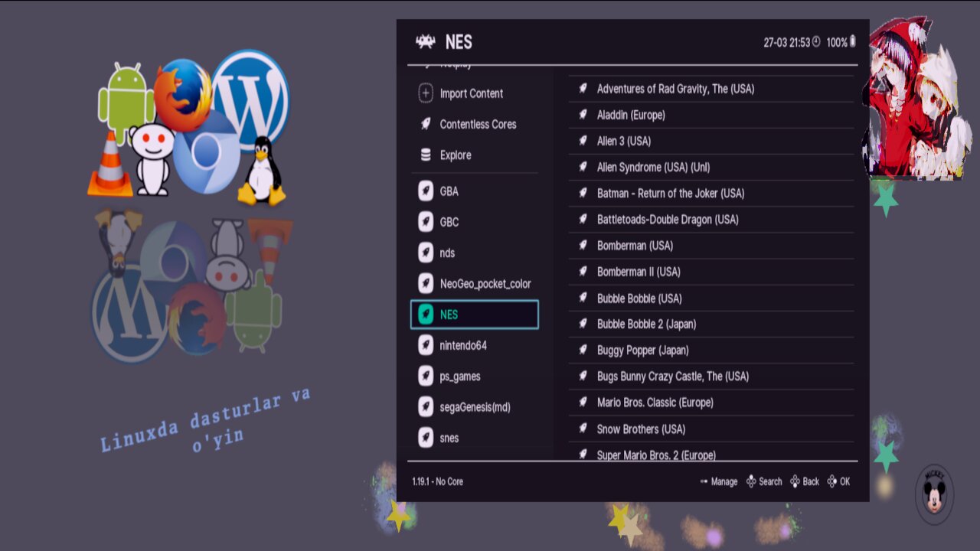Click the ps_games playlist icon

[426, 376]
